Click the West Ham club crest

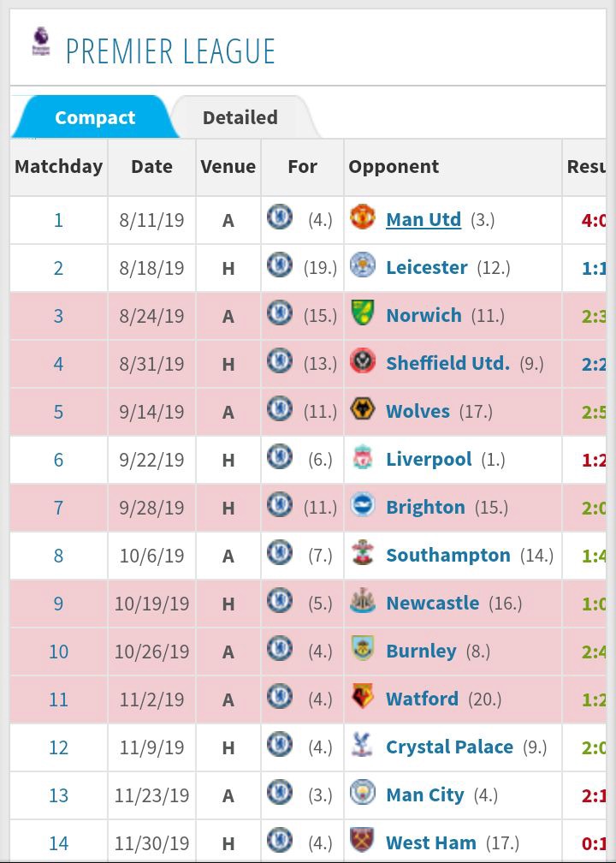pos(363,841)
